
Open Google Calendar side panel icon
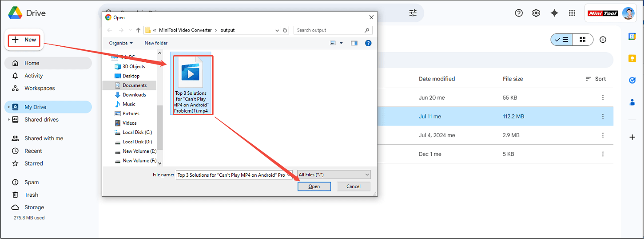point(632,36)
